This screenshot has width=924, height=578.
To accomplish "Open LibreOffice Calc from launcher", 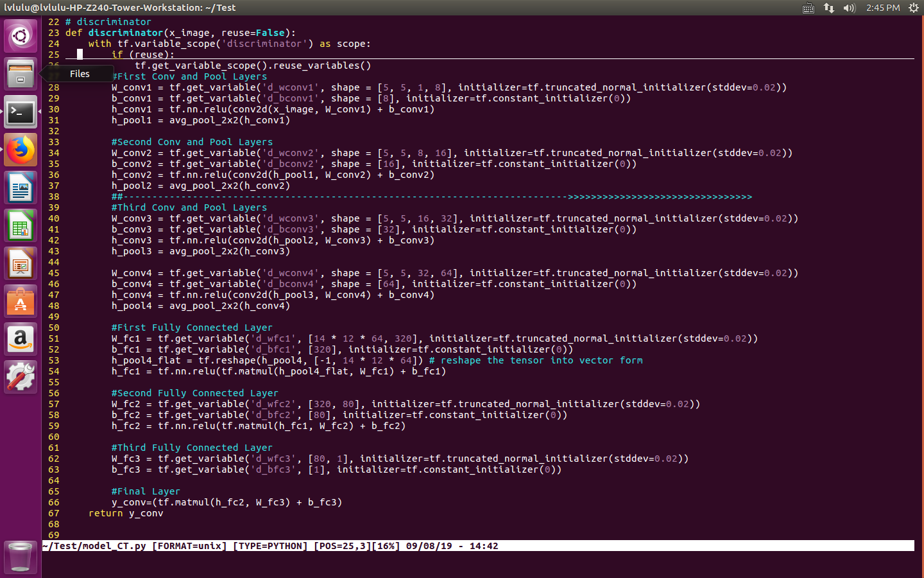I will pyautogui.click(x=21, y=227).
